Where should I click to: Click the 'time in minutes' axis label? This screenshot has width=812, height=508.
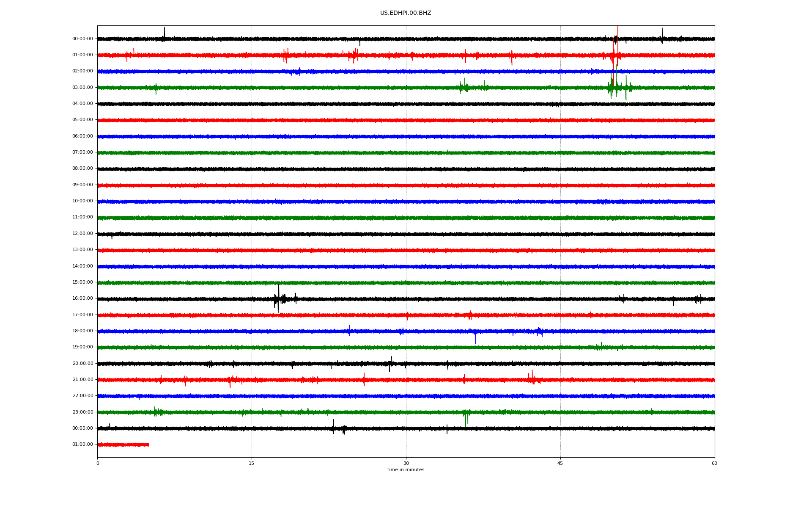[x=405, y=470]
